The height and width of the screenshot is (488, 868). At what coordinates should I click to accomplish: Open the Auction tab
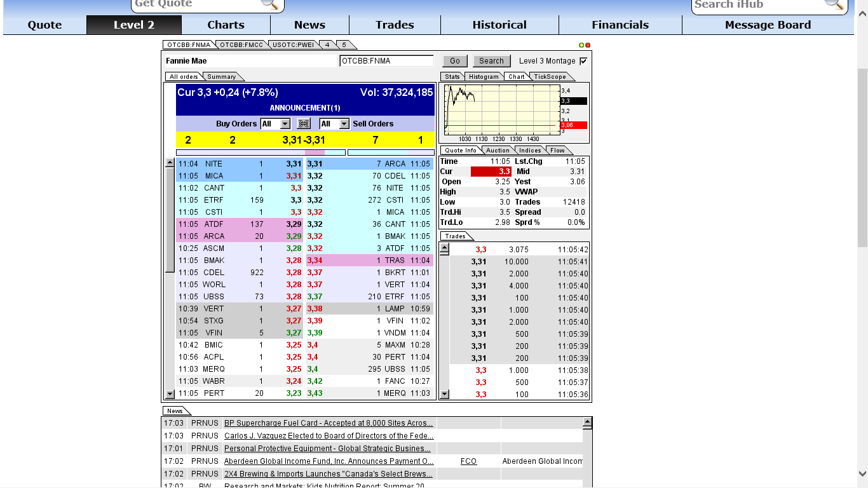[x=498, y=150]
